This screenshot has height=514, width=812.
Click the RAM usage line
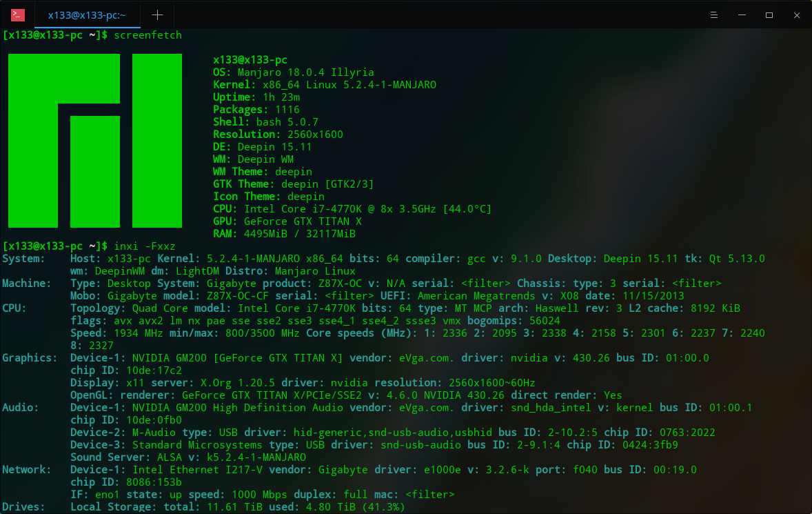pos(283,233)
